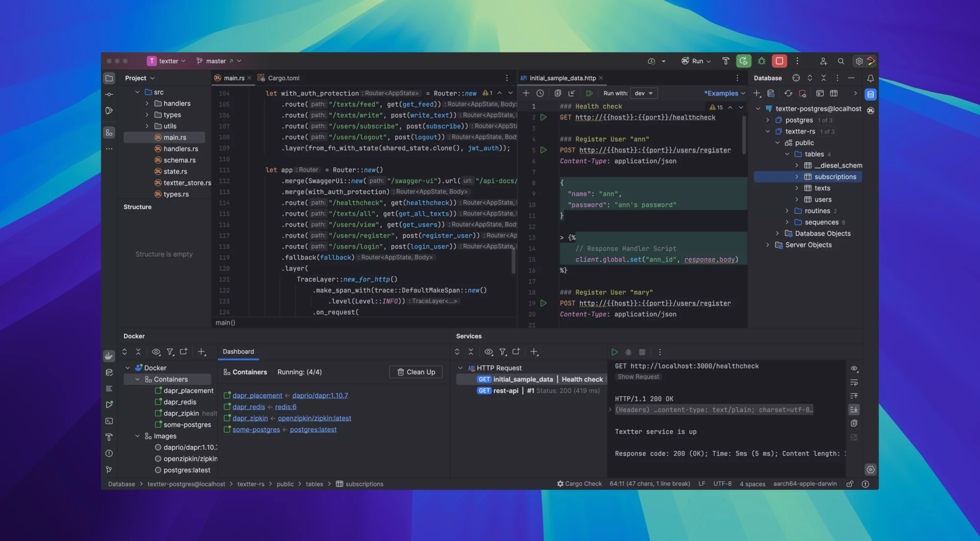Open the Run with dev environment dropdown
This screenshot has height=541, width=980.
(643, 93)
